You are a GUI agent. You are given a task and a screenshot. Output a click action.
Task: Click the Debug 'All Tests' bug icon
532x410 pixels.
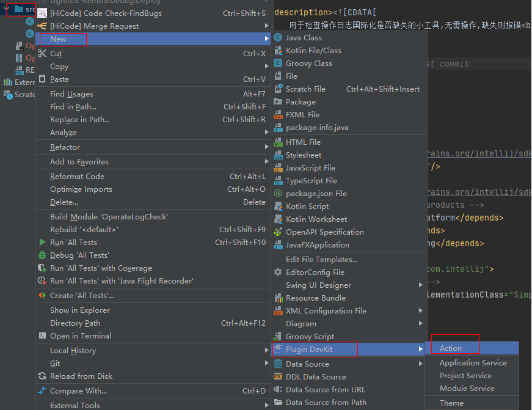coord(42,255)
